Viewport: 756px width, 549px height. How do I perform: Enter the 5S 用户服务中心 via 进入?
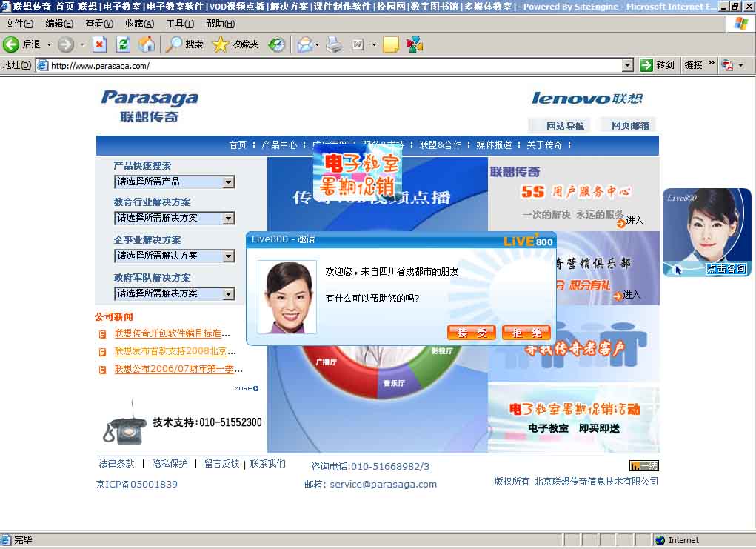[x=630, y=221]
